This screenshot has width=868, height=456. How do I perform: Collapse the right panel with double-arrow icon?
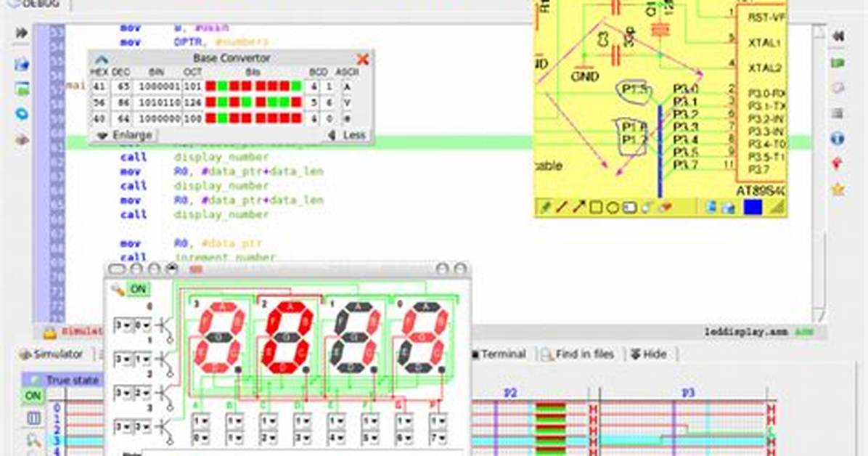[x=838, y=36]
